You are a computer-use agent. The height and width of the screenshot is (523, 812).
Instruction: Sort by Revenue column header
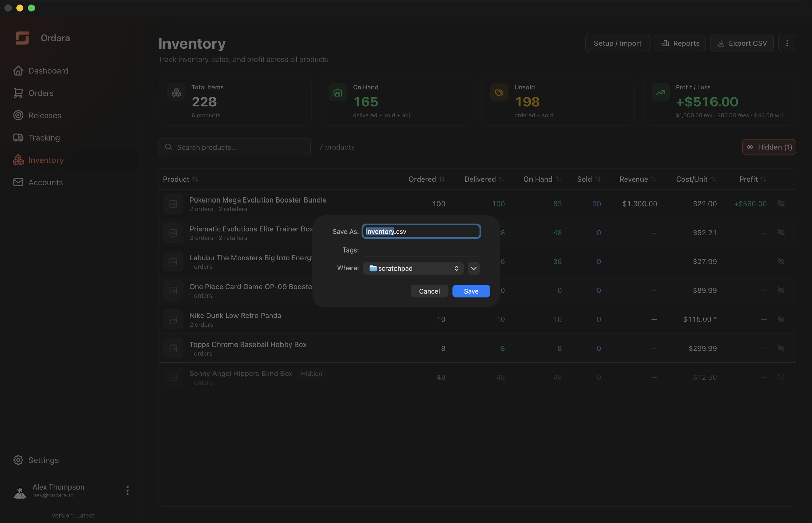coord(638,179)
